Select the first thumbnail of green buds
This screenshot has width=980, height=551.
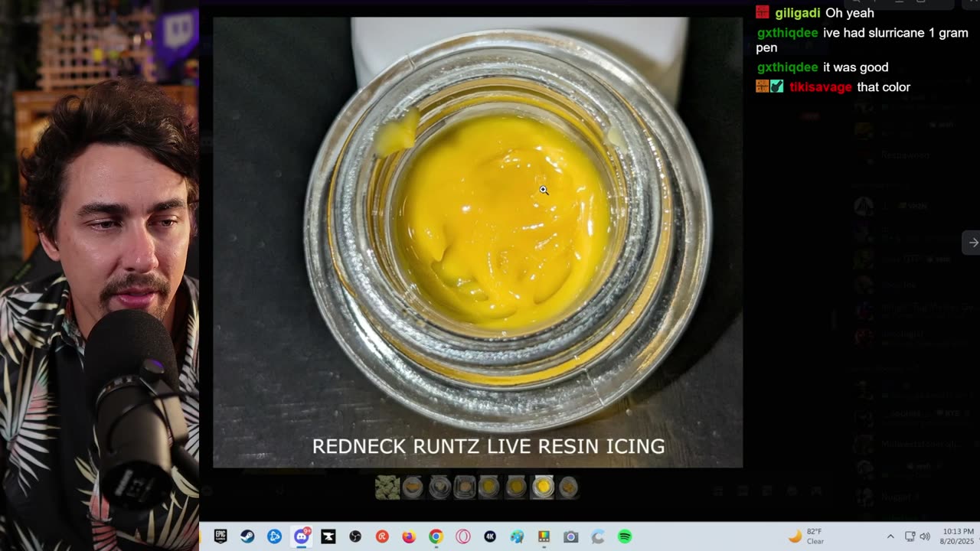coord(387,487)
